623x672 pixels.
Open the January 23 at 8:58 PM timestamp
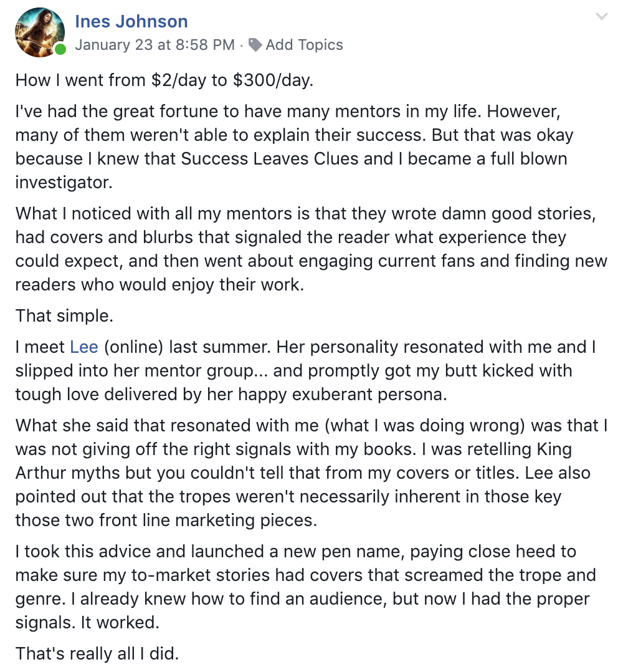tap(155, 45)
